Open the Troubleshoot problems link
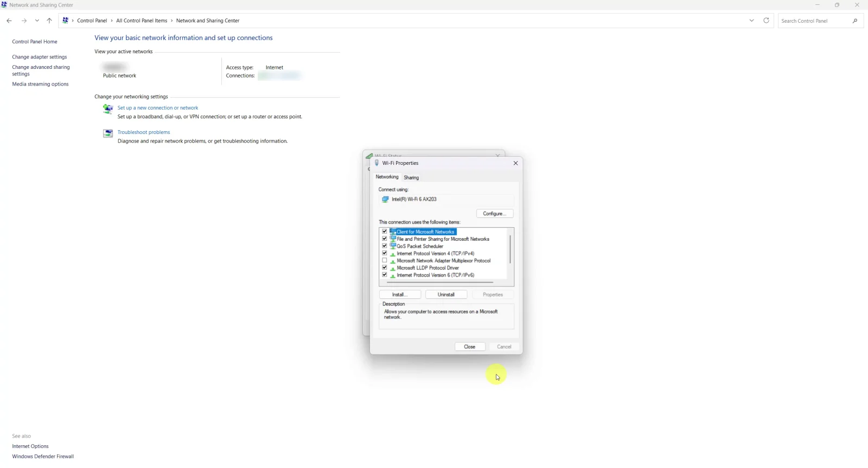This screenshot has height=468, width=868. 144,132
